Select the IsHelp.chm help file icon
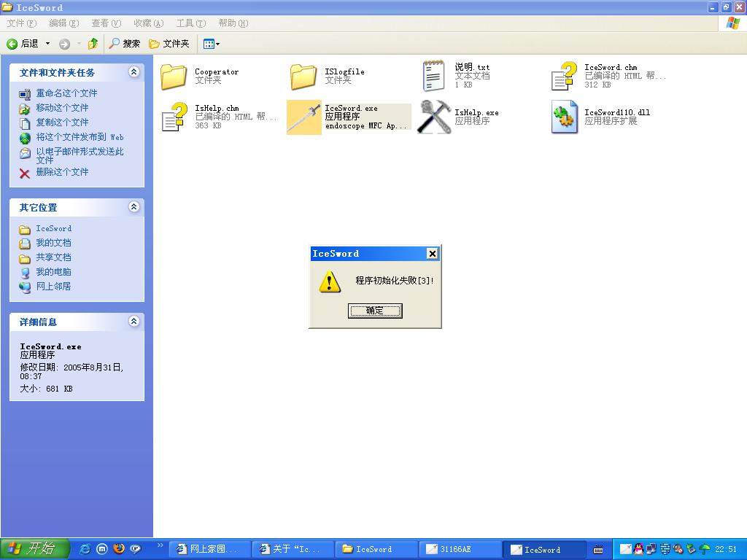This screenshot has height=560, width=747. click(x=174, y=117)
